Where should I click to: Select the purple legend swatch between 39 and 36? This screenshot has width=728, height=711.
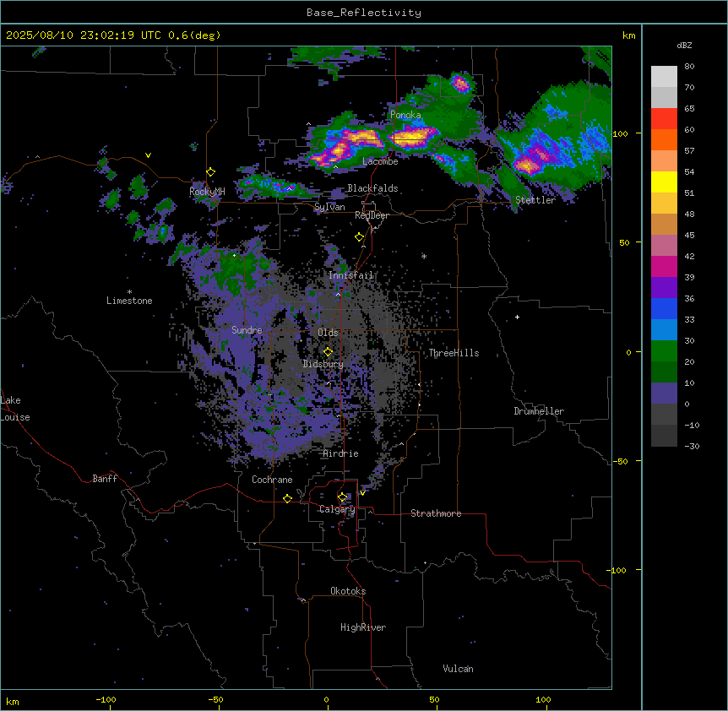coord(664,288)
